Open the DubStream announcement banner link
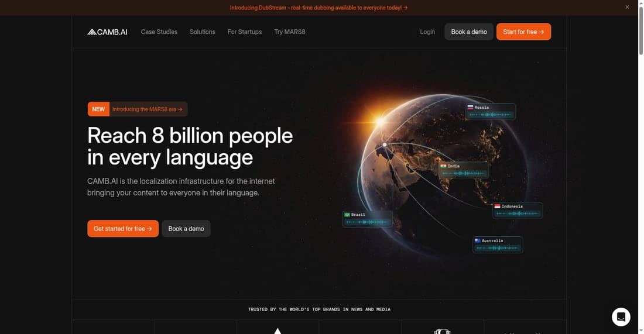 tap(318, 8)
